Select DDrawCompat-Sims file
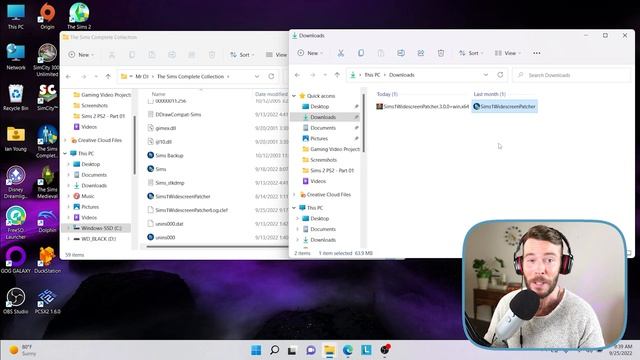This screenshot has height=360, width=640. (178, 115)
